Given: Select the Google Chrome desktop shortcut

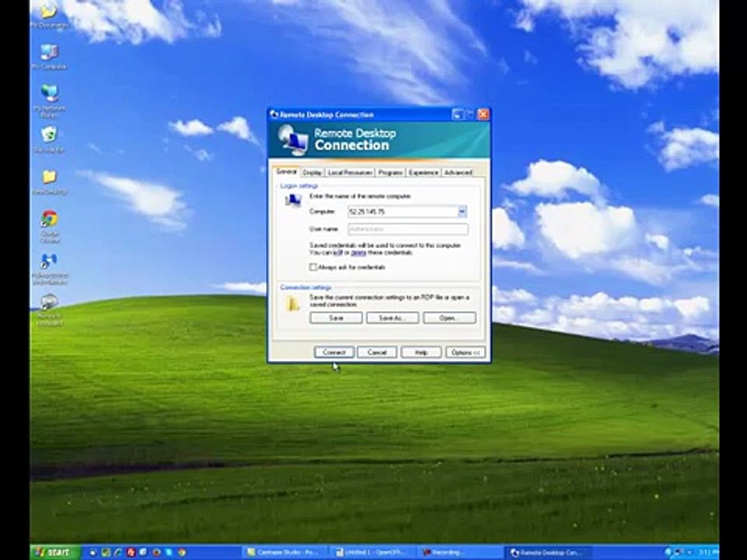Looking at the screenshot, I should 48,226.
